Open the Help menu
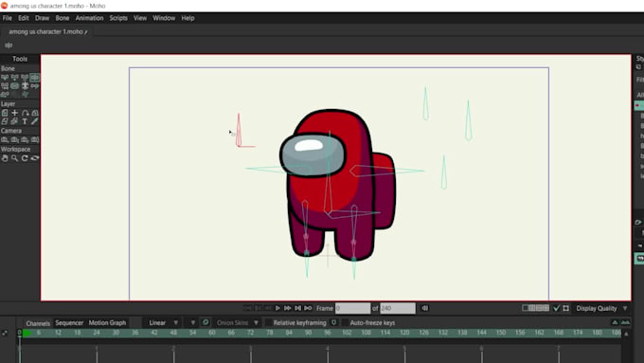Screen dimensions: 644x363 [x=188, y=18]
